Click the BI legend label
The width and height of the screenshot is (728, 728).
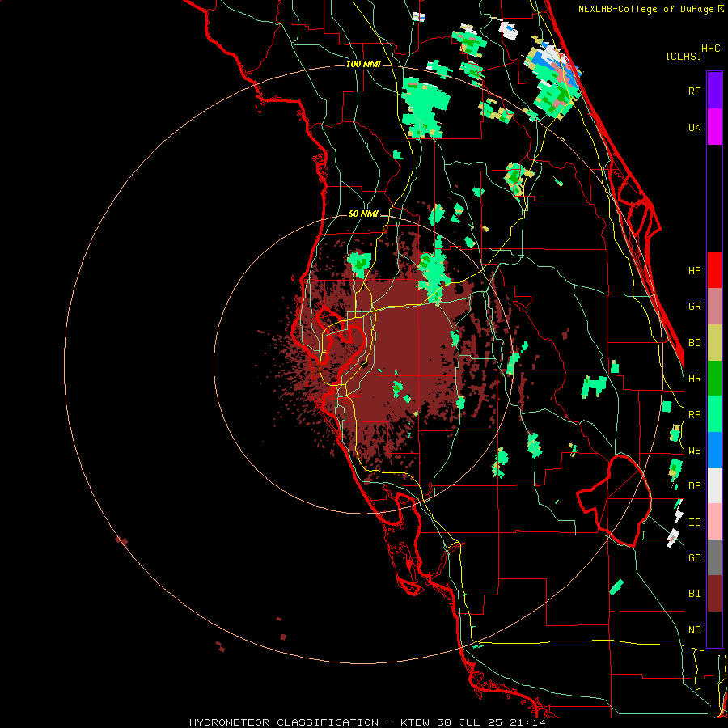(x=694, y=594)
